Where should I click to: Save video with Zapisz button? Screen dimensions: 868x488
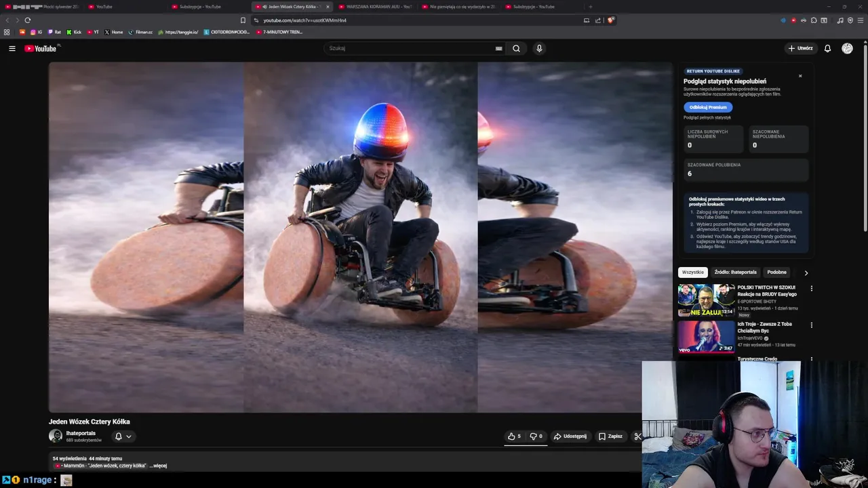[x=610, y=436]
